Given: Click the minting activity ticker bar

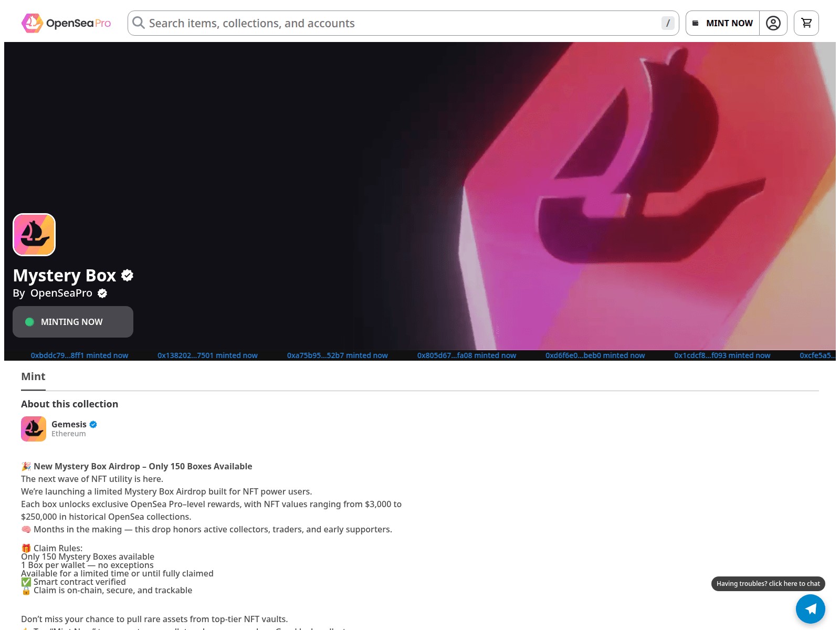Looking at the screenshot, I should tap(420, 355).
